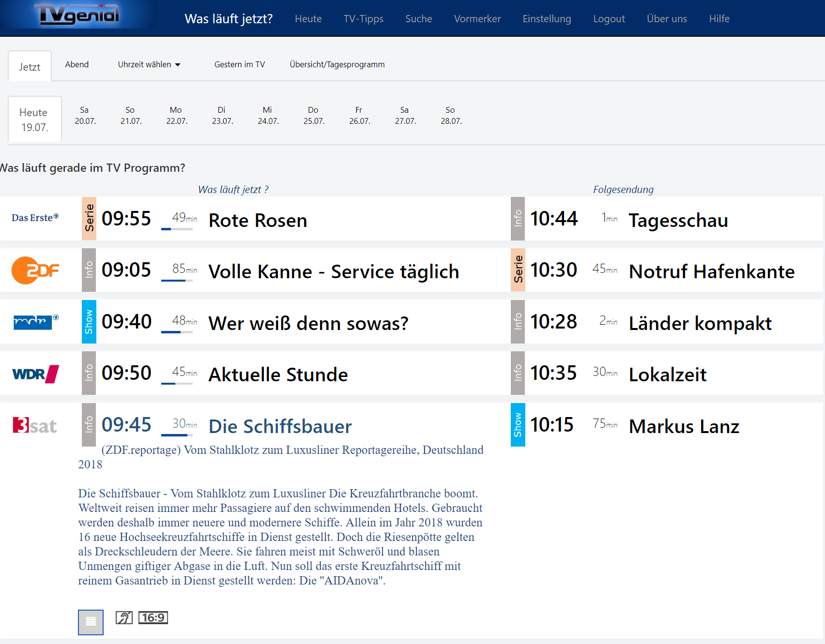This screenshot has height=644, width=825.
Task: Open Wer weiß denn sowas? details
Action: click(x=308, y=323)
